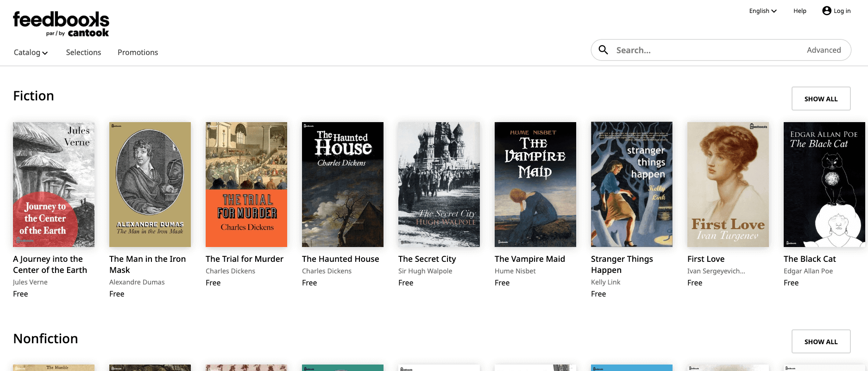The height and width of the screenshot is (371, 868).
Task: Click The Secret City title link
Action: click(427, 259)
